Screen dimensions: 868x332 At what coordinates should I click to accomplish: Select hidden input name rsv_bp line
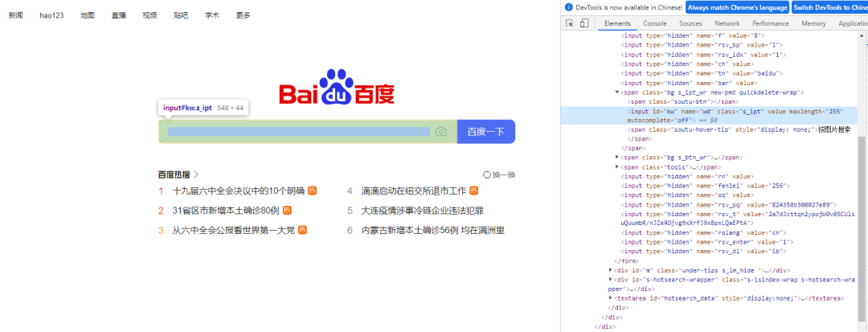pos(702,45)
